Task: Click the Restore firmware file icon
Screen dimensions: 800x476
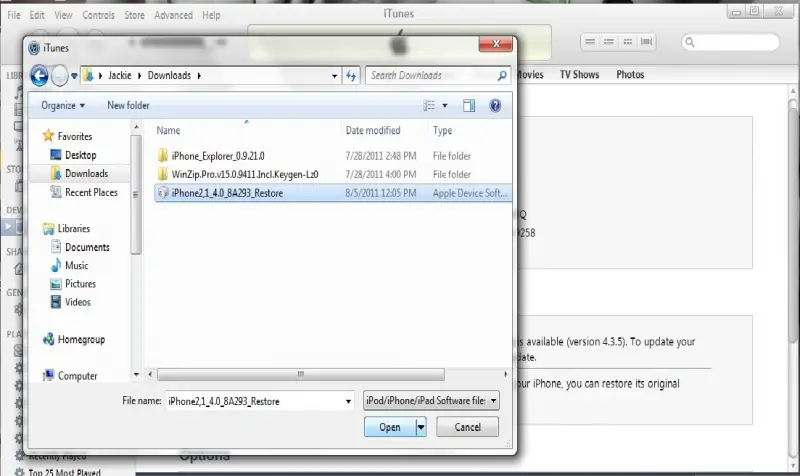Action: (163, 193)
